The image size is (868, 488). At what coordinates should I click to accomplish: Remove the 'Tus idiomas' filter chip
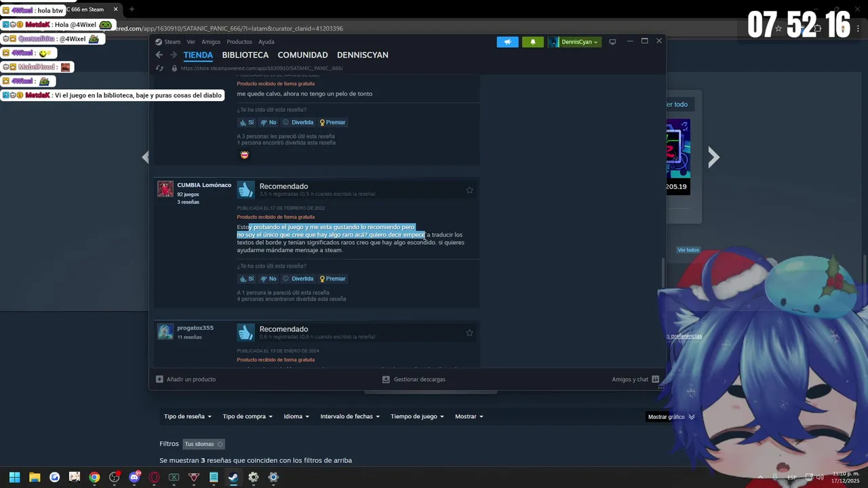(x=220, y=445)
